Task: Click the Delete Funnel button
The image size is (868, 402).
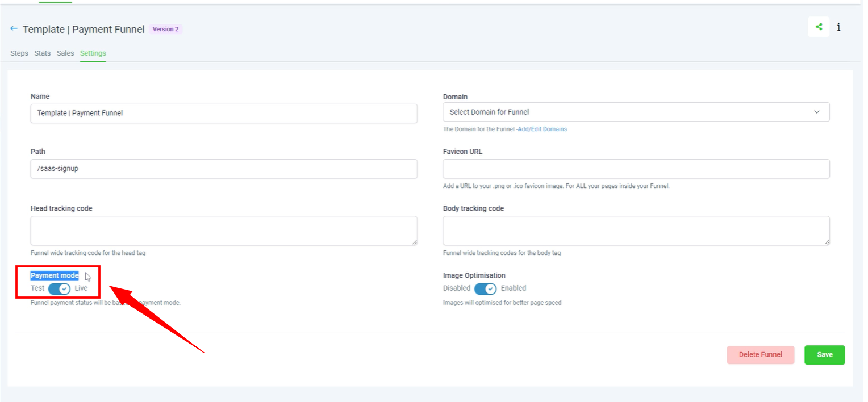Action: tap(760, 355)
